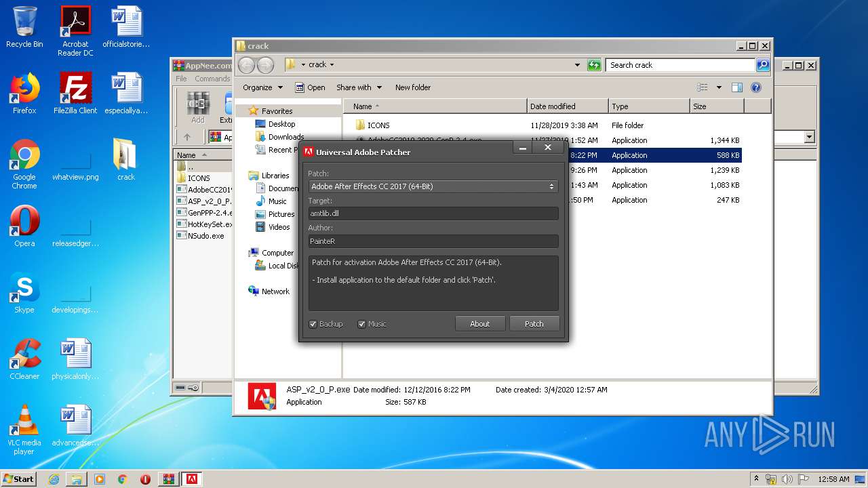Image resolution: width=868 pixels, height=488 pixels.
Task: Open VLC media player desktop icon
Action: pos(24,430)
